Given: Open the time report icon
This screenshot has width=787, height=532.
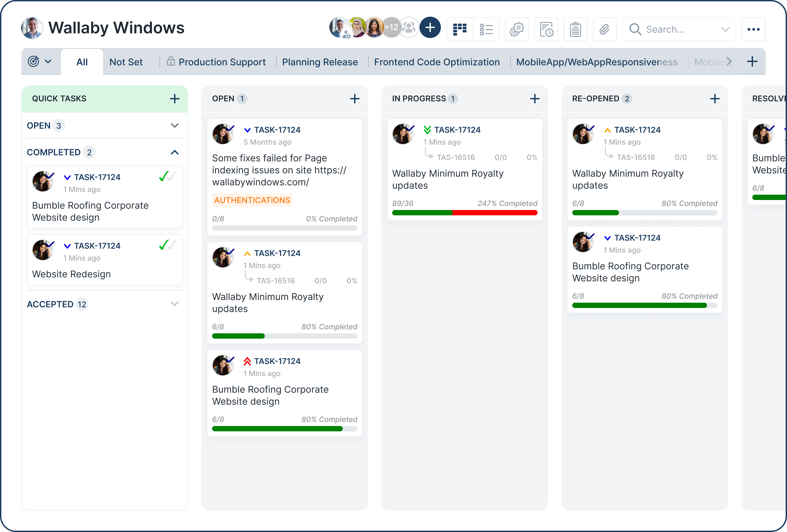Looking at the screenshot, I should [546, 29].
